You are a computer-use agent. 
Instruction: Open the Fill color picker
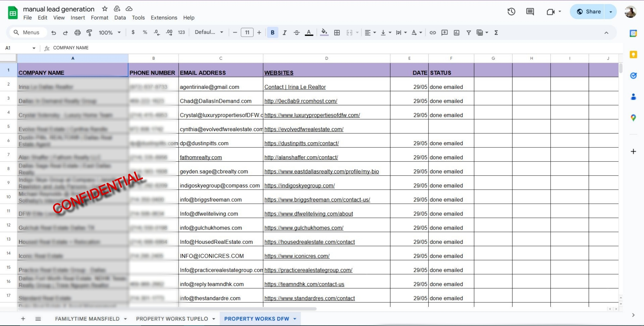[324, 32]
